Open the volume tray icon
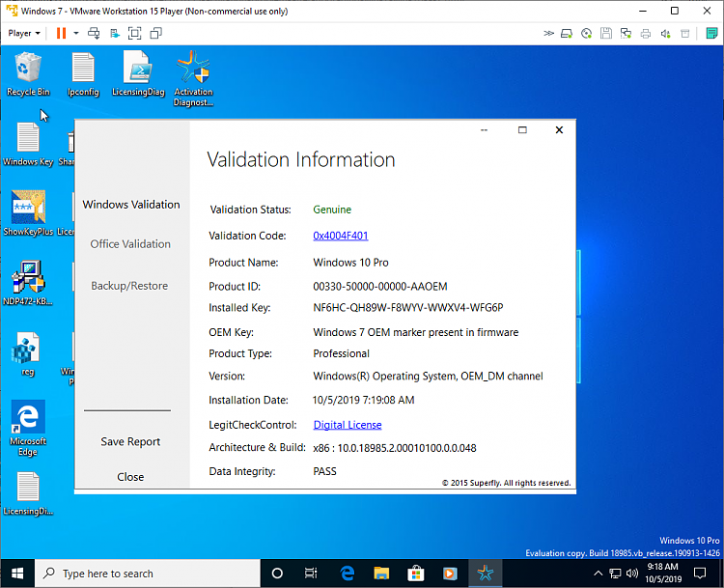 (x=631, y=574)
